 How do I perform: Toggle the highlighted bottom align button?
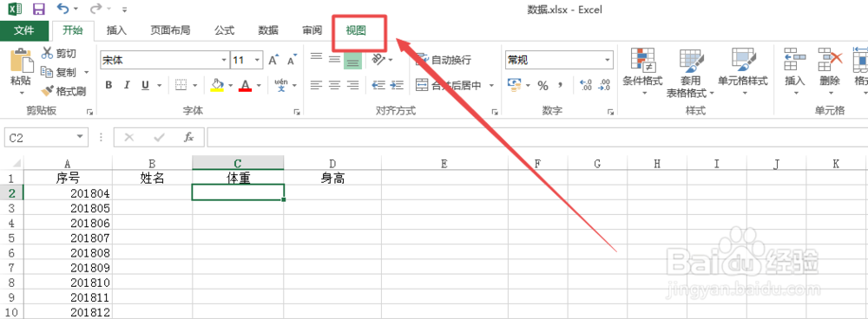352,60
